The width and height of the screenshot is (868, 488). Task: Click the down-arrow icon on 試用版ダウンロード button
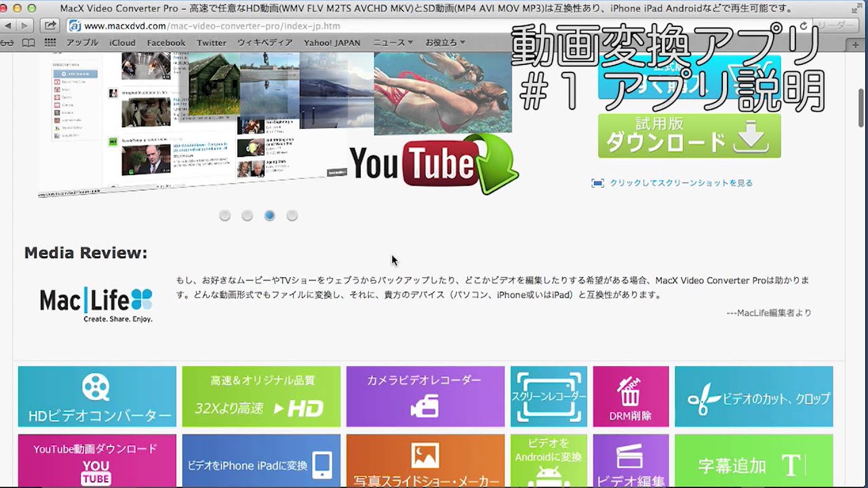tap(751, 138)
